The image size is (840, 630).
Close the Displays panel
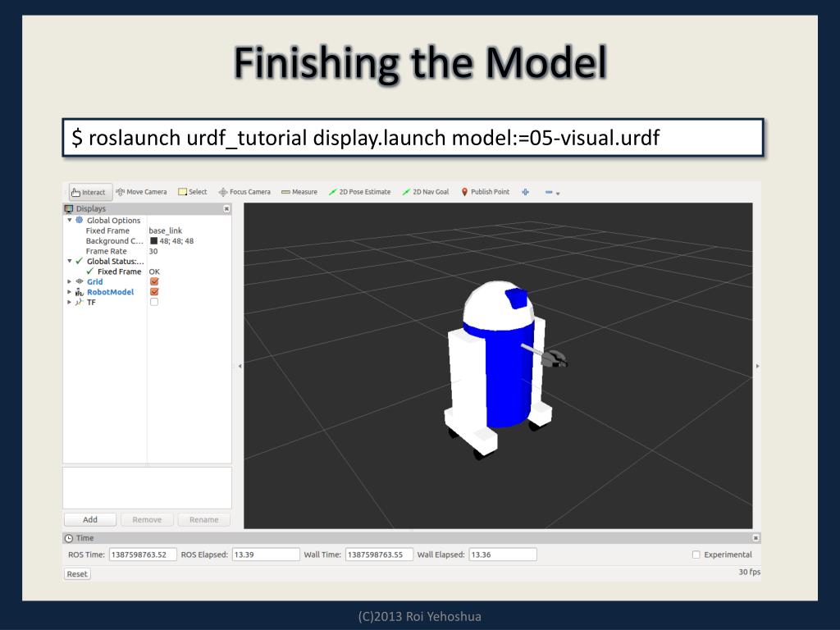[x=226, y=209]
